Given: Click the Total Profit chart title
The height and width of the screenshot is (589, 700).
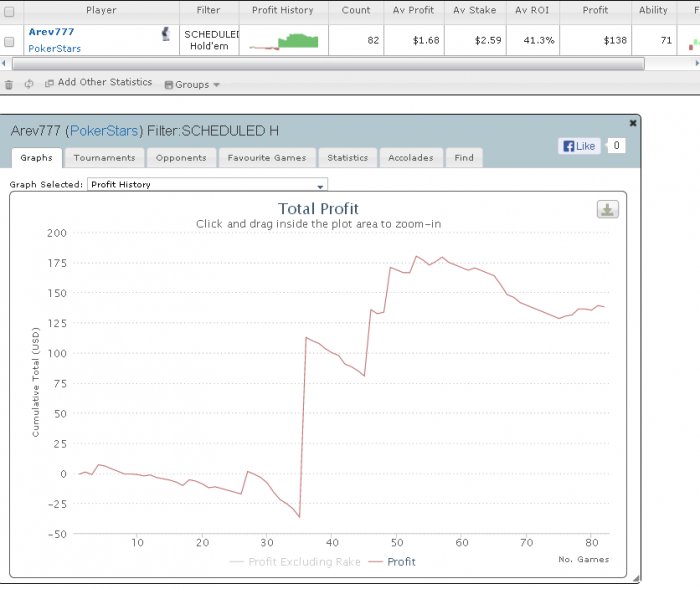Looking at the screenshot, I should click(318, 209).
